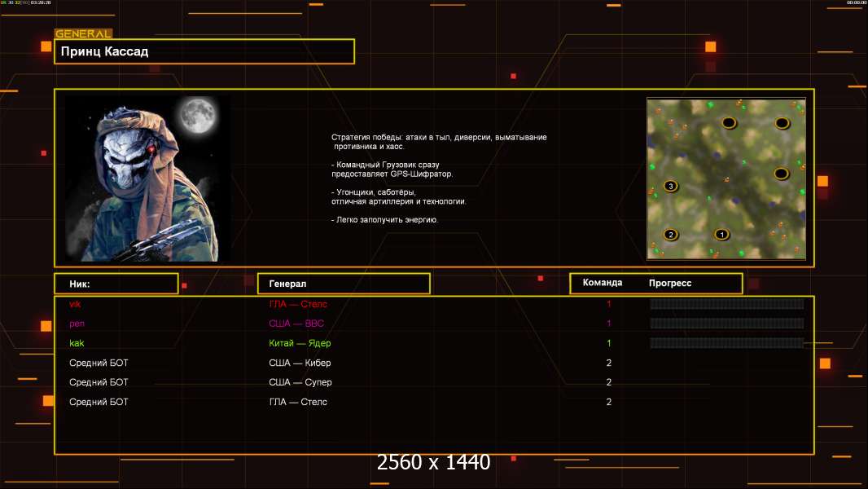The image size is (868, 489).
Task: Click the 'Ник:' column header
Action: [116, 284]
